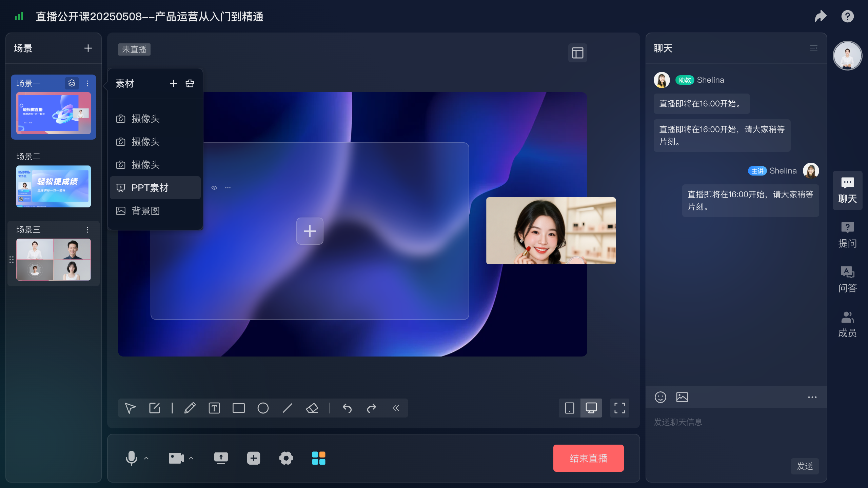Open live stream settings gear
Image resolution: width=868 pixels, height=488 pixels.
click(286, 458)
